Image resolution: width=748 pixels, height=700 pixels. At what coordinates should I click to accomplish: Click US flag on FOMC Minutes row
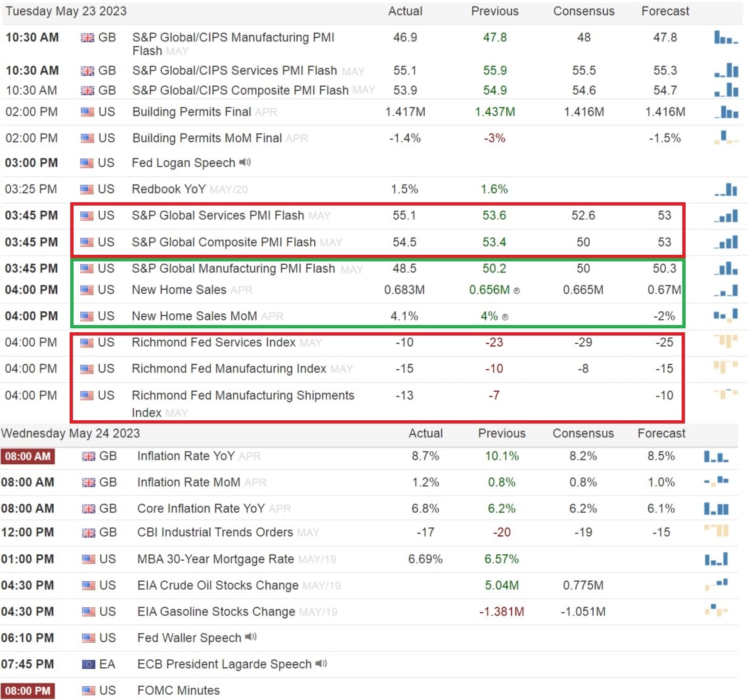[88, 690]
